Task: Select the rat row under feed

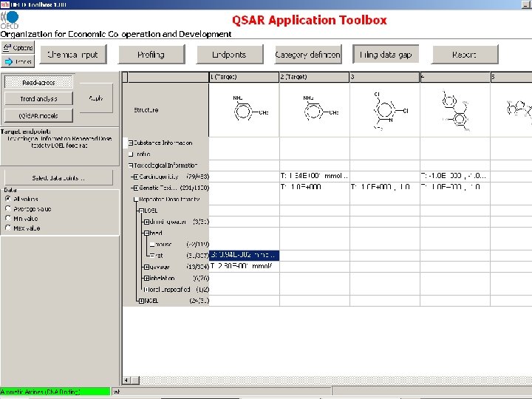Action: pos(180,256)
